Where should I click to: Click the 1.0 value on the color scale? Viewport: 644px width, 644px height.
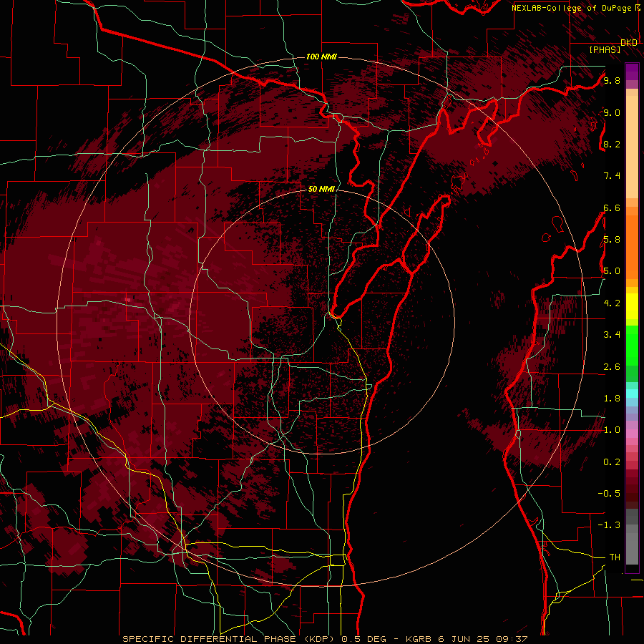tap(612, 430)
